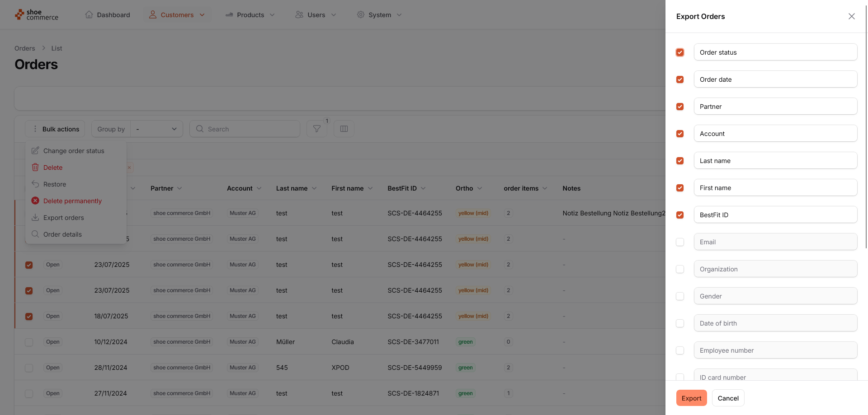Click the red X Delete permanently icon
Viewport: 868px width, 415px height.
coord(35,201)
